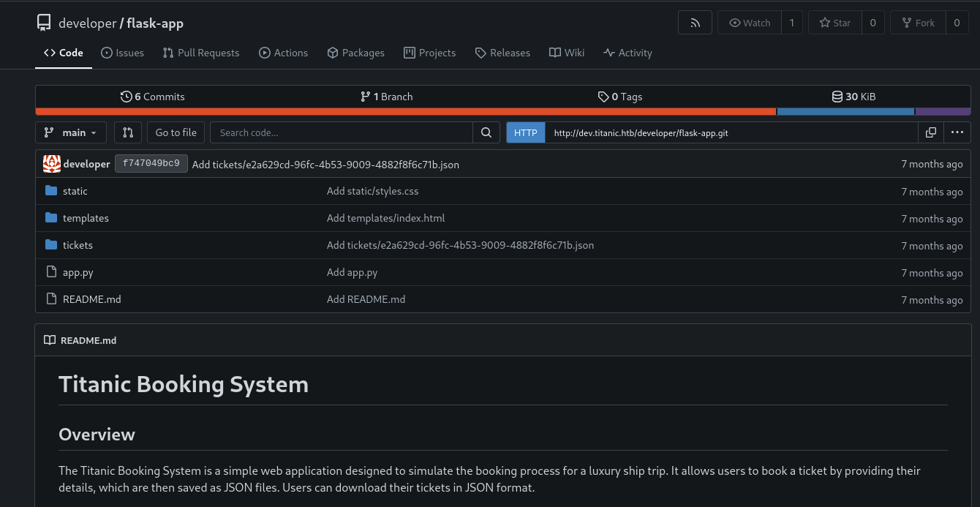
Task: Open the Add README.md commit message
Action: tap(366, 299)
